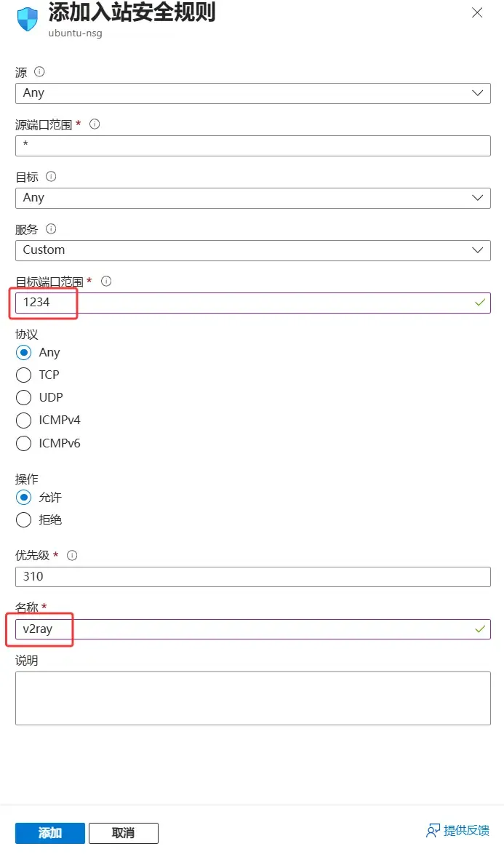Click the info icon next to 优先级
The image size is (504, 857).
pos(72,555)
